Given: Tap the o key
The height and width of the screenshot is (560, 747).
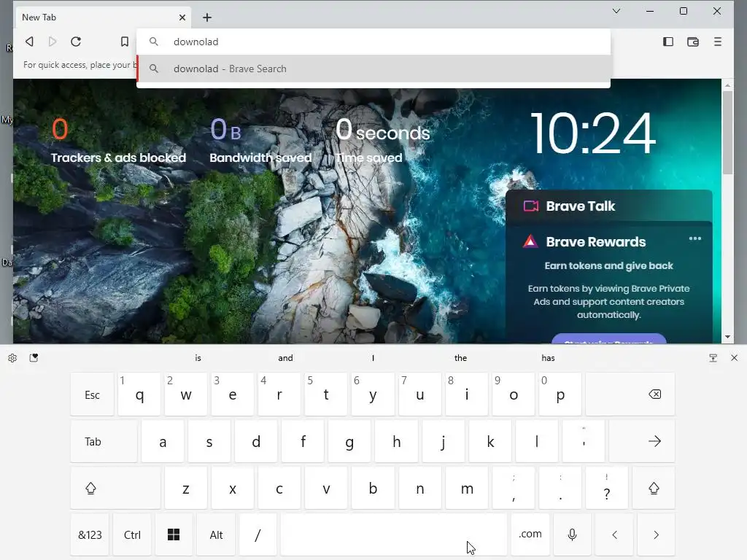Looking at the screenshot, I should click(x=513, y=394).
